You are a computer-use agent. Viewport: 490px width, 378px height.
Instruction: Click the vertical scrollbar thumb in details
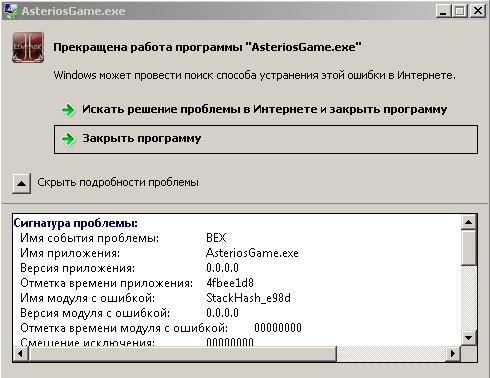click(469, 248)
